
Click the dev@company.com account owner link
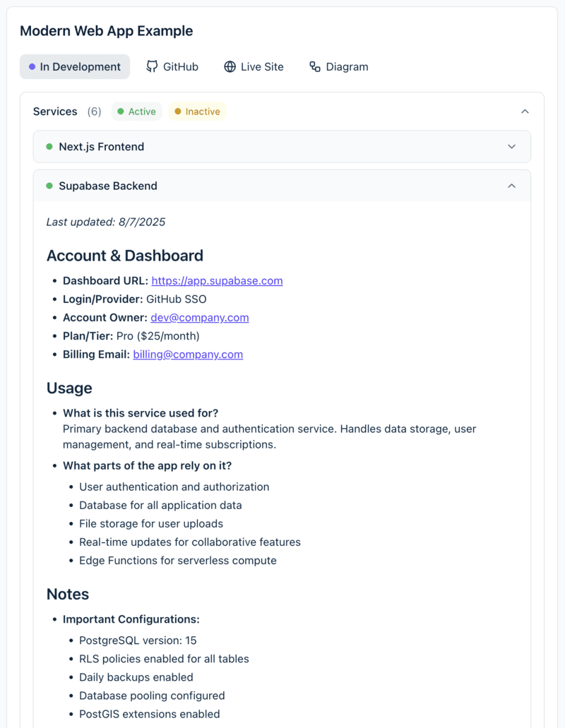[199, 317]
